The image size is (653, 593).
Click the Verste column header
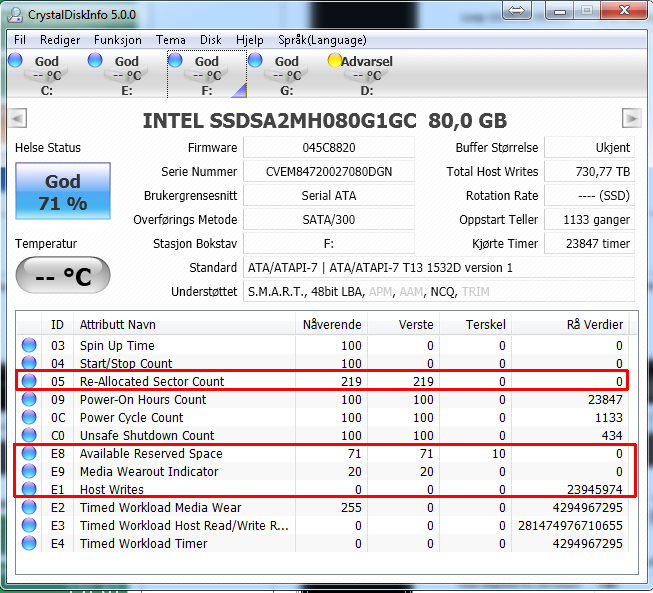coord(404,324)
